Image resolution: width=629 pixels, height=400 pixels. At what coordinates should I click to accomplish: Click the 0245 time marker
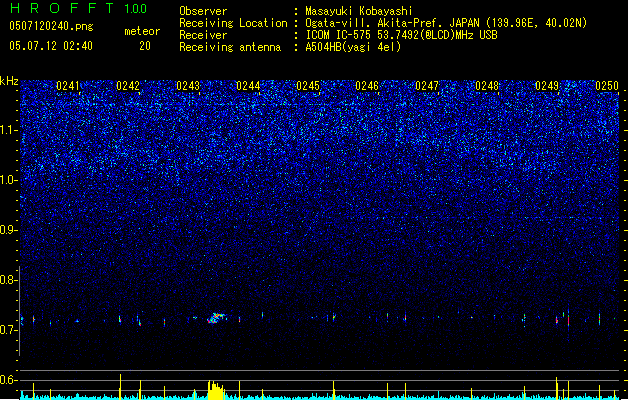coord(308,86)
